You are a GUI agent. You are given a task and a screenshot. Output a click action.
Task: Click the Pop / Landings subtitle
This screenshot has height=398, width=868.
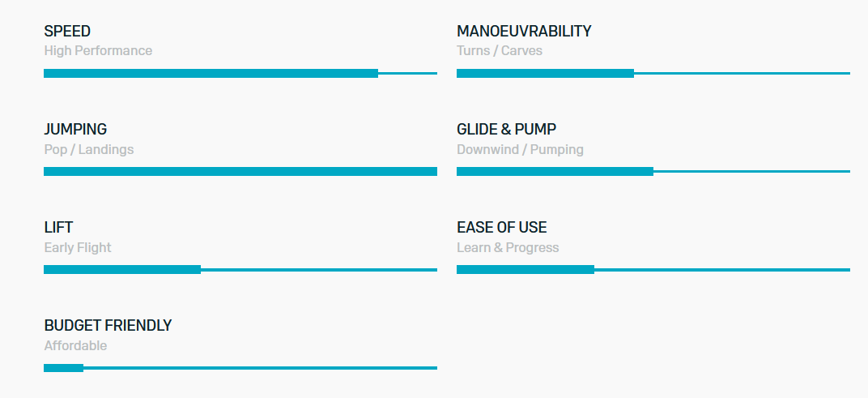tap(88, 150)
